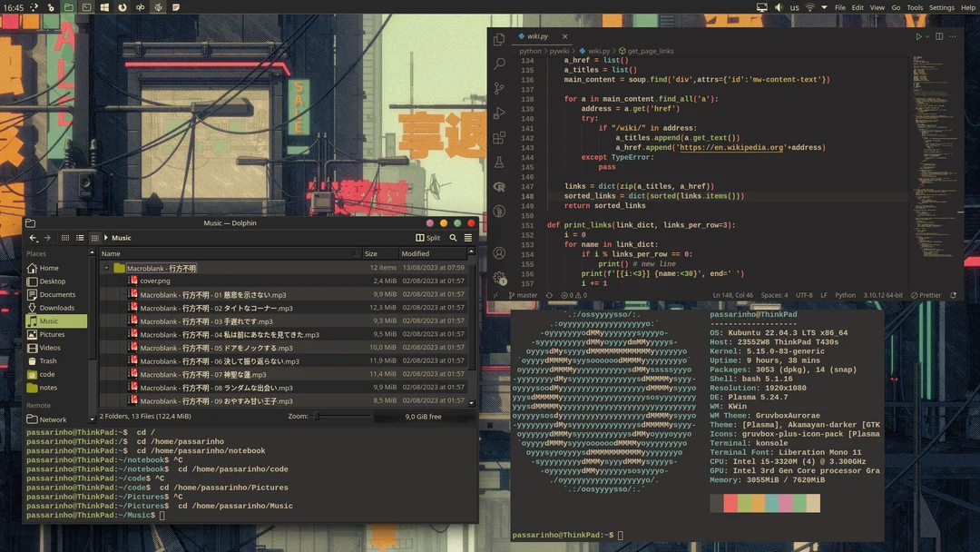Open the Testing view via beaker icon
The image size is (980, 552).
pos(498,161)
